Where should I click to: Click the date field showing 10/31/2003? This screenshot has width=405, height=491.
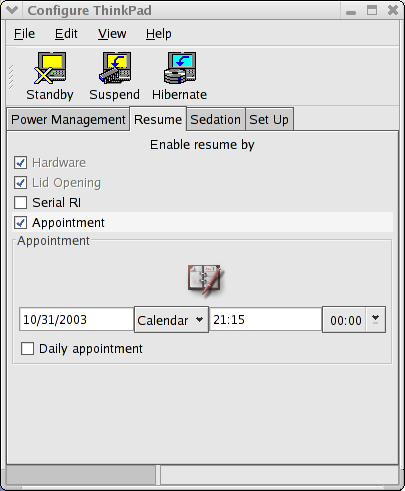click(76, 320)
